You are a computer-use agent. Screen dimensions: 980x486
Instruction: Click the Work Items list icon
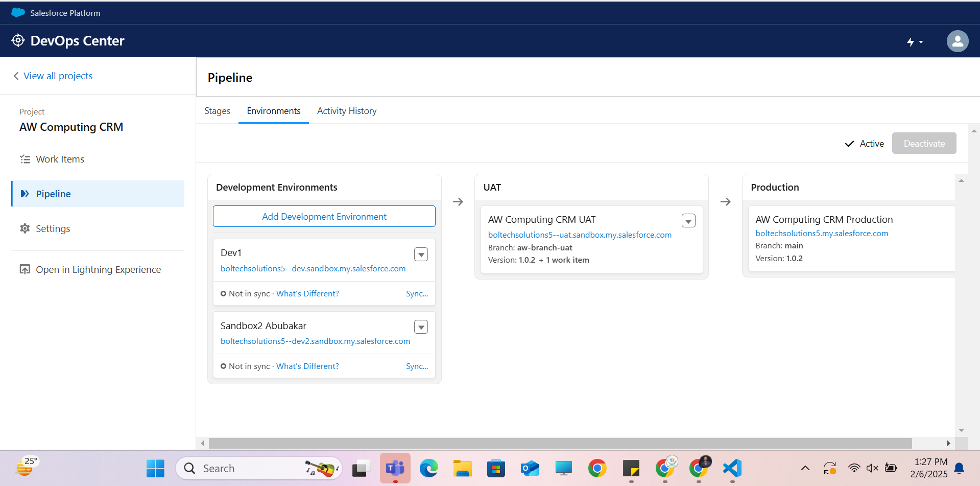[25, 159]
